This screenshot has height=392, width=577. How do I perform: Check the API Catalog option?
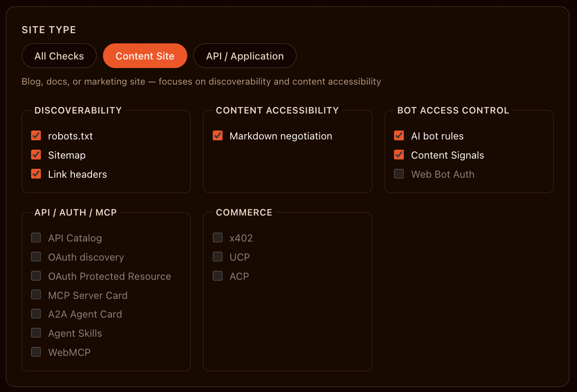36,238
